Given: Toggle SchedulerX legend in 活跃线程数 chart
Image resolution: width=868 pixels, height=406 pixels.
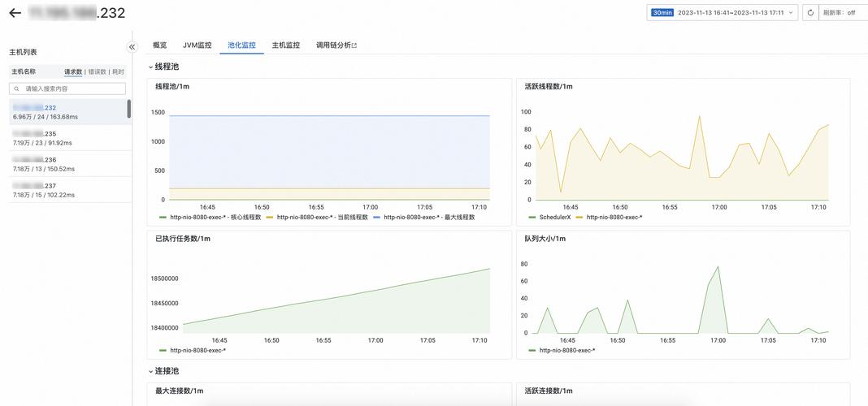Looking at the screenshot, I should tap(549, 218).
